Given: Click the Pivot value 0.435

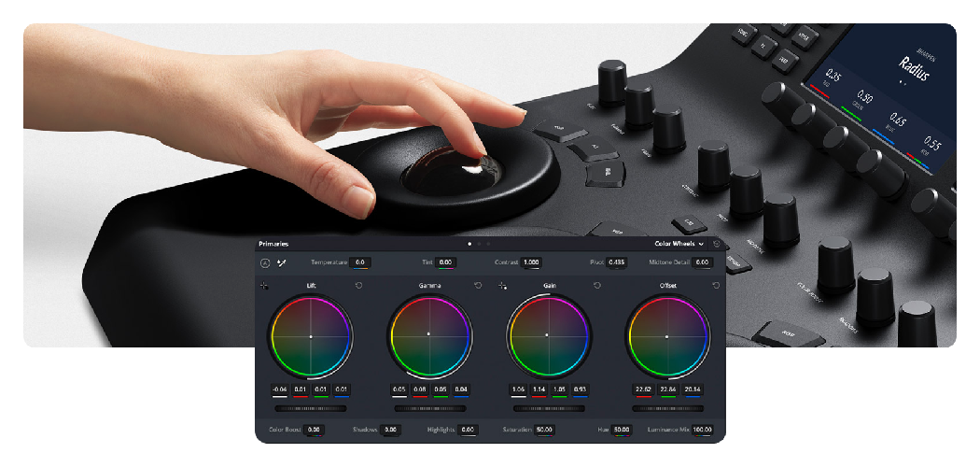Looking at the screenshot, I should pyautogui.click(x=617, y=262).
